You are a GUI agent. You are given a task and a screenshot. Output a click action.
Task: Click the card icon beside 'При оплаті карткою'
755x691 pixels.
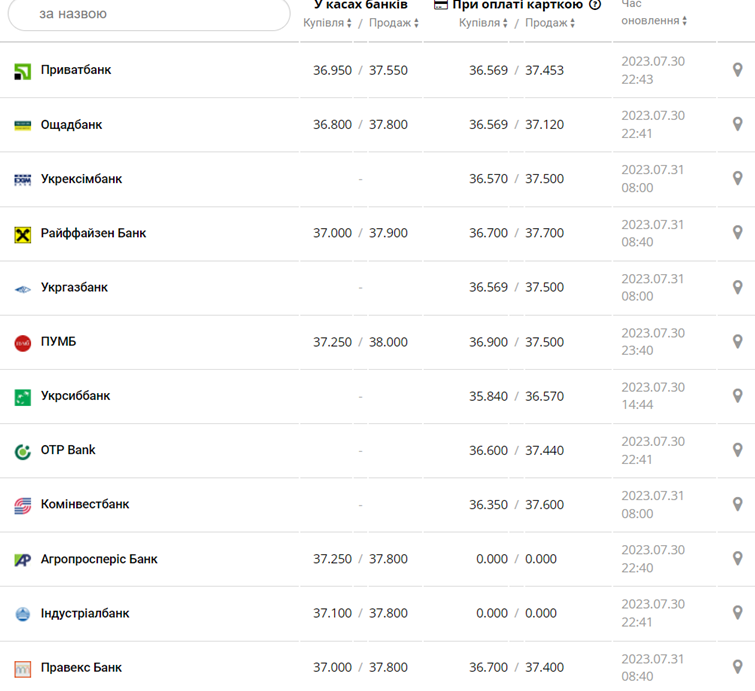(x=441, y=5)
